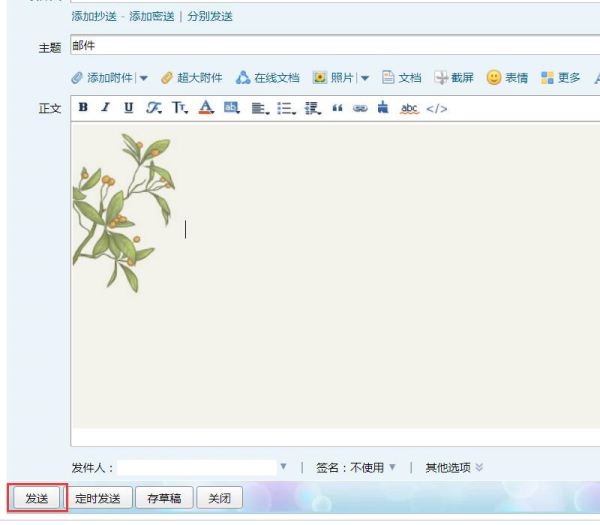The image size is (600, 525).
Task: Click the Bold formatting icon
Action: [x=83, y=108]
